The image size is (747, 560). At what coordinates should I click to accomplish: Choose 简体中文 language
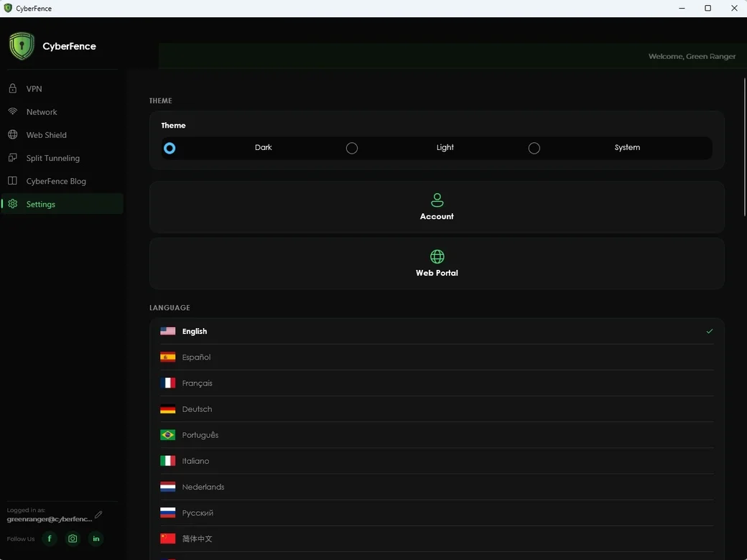437,538
